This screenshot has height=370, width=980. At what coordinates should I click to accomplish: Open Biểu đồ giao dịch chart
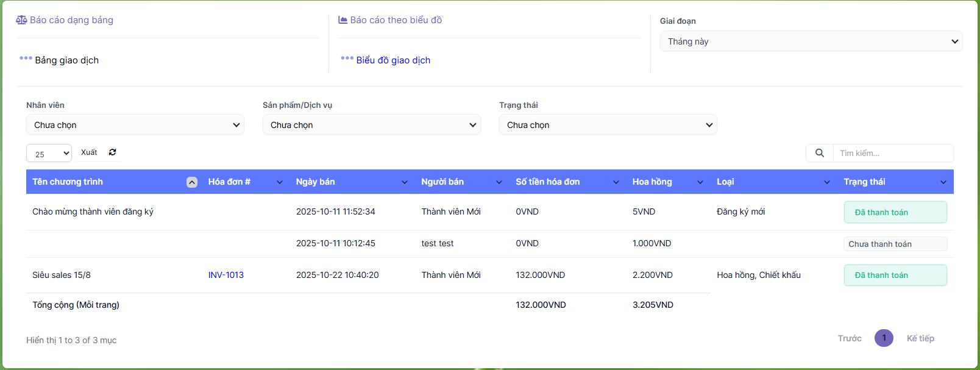click(x=393, y=60)
